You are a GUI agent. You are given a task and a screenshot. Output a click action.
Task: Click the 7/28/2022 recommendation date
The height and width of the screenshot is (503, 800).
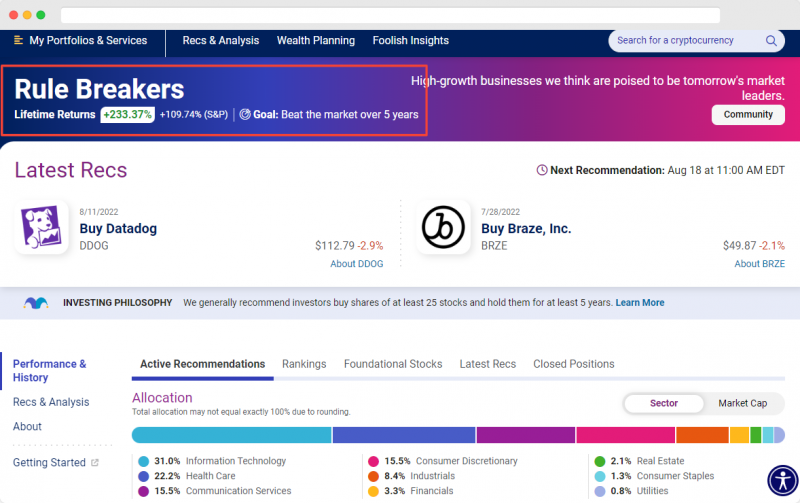[501, 212]
